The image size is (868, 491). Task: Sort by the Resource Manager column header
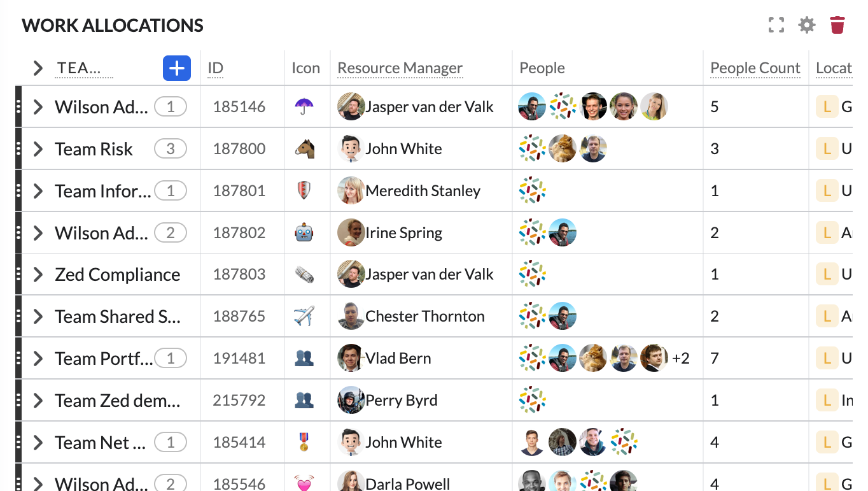[x=400, y=68]
